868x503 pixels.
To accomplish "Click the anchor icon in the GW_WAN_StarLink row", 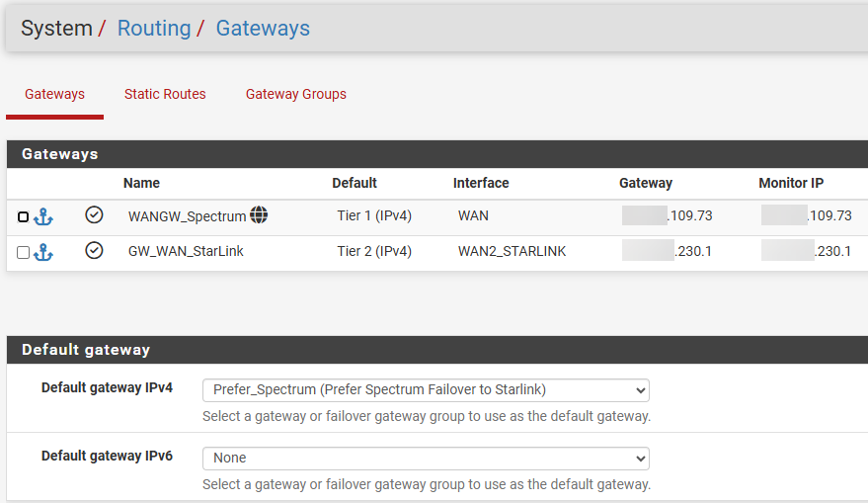I will click(x=43, y=252).
